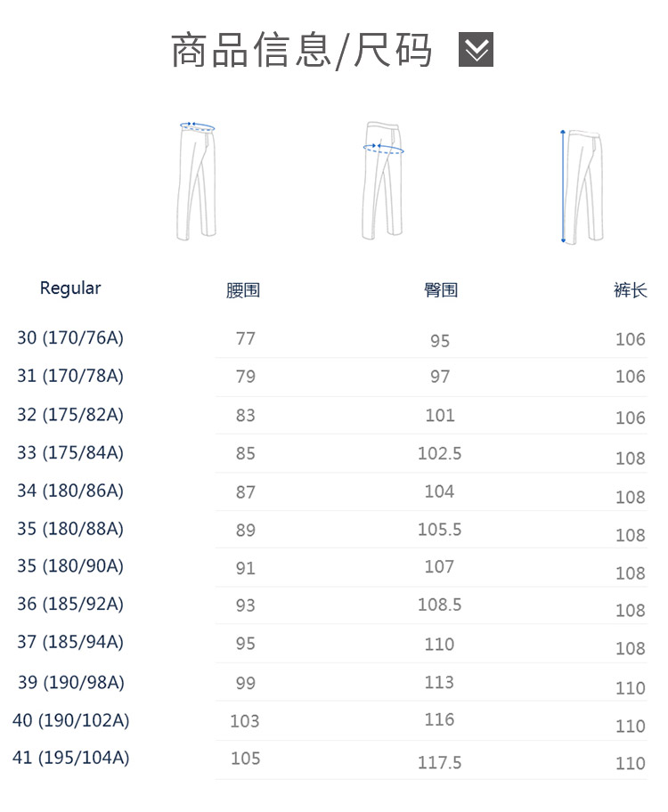Select size 41 (195/104A) row label
668x812 pixels.
(70, 759)
